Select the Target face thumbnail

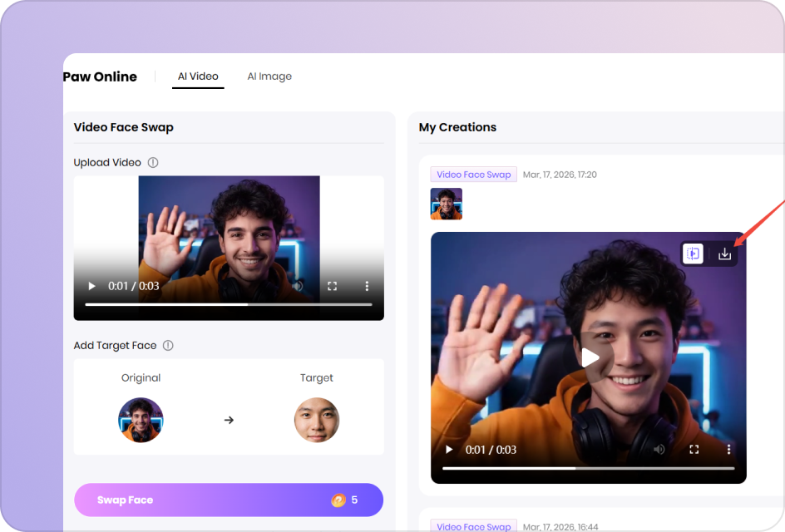point(317,420)
